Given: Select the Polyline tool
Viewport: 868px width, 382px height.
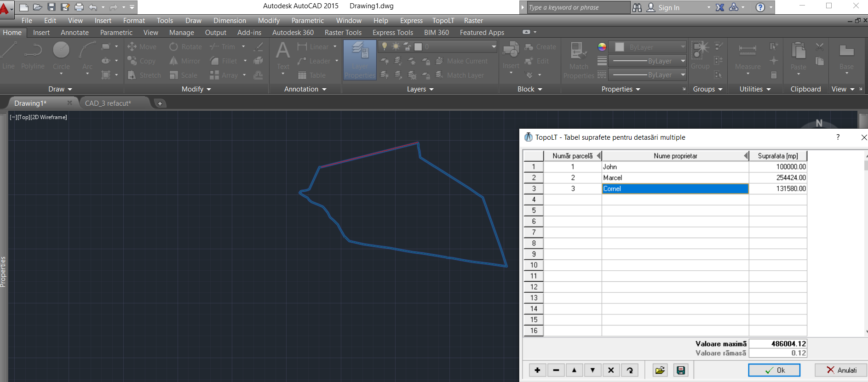Looking at the screenshot, I should pos(33,56).
